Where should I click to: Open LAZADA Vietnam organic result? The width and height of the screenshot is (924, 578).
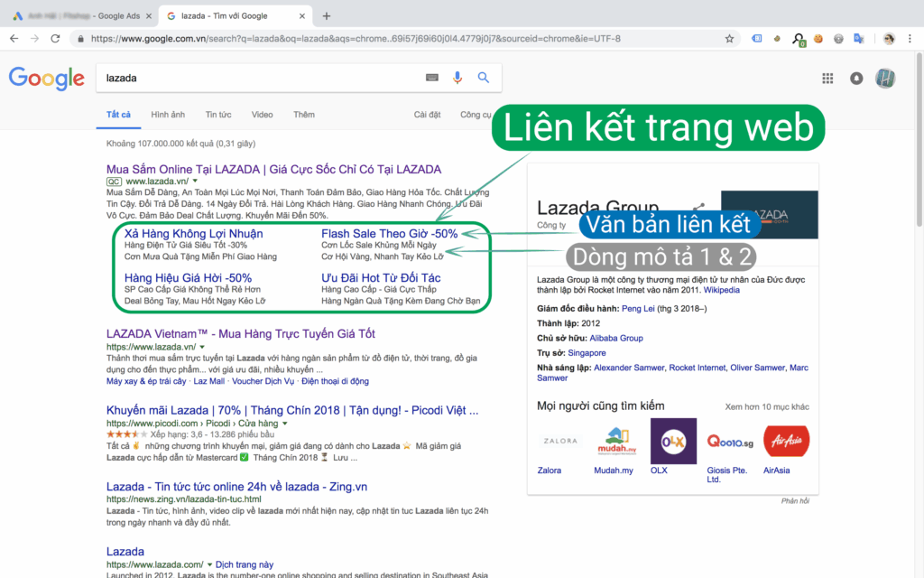pyautogui.click(x=240, y=334)
